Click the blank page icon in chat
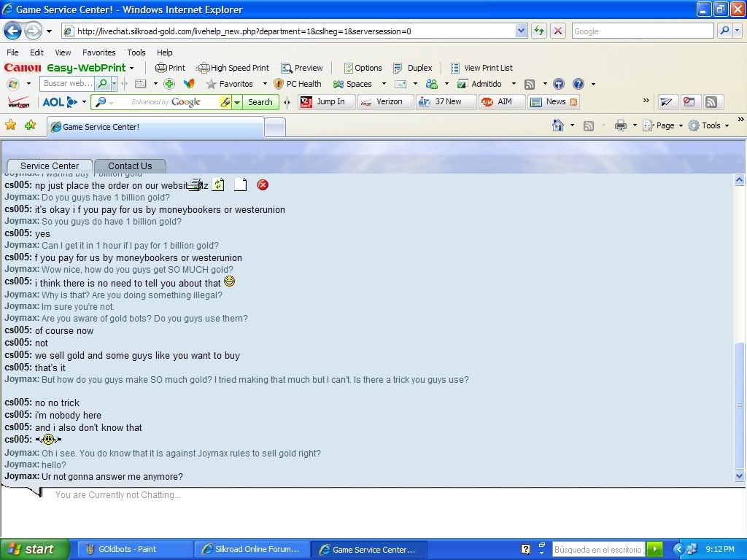This screenshot has width=747, height=560. pyautogui.click(x=240, y=185)
